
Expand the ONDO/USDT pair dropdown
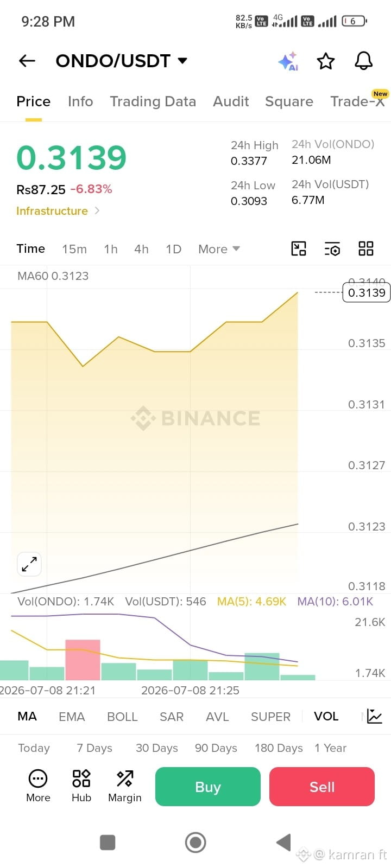point(182,61)
